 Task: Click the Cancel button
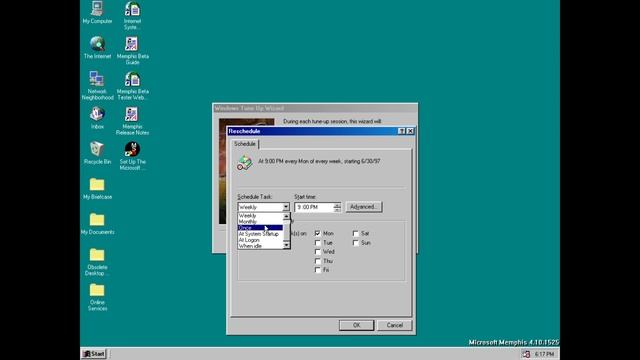click(x=394, y=325)
